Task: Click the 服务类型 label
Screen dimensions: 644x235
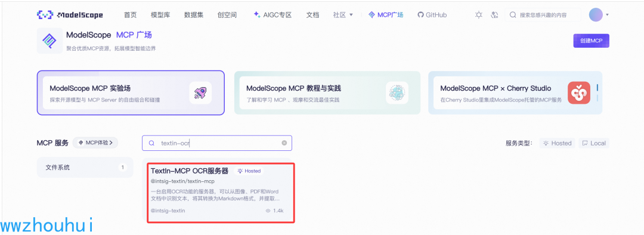Action: click(x=519, y=143)
